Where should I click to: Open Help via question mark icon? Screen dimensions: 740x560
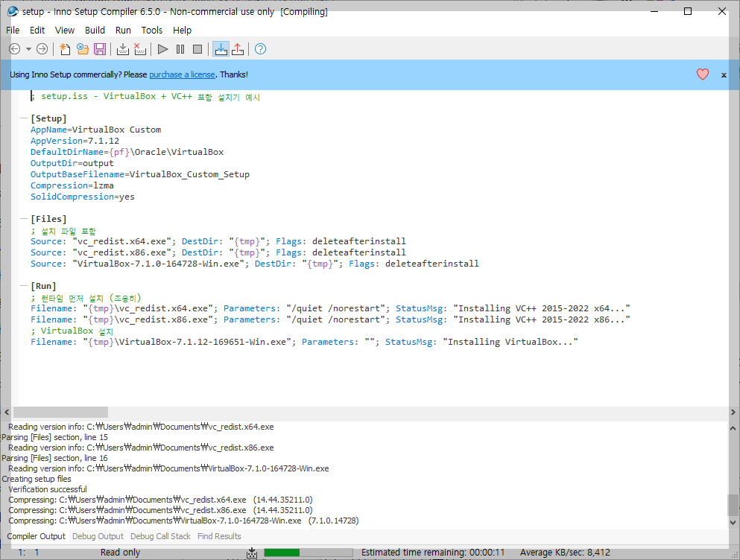261,49
